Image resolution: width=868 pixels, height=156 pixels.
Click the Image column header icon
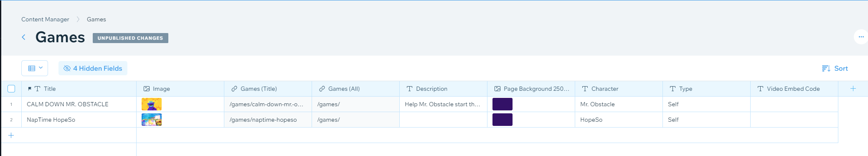[x=147, y=89]
